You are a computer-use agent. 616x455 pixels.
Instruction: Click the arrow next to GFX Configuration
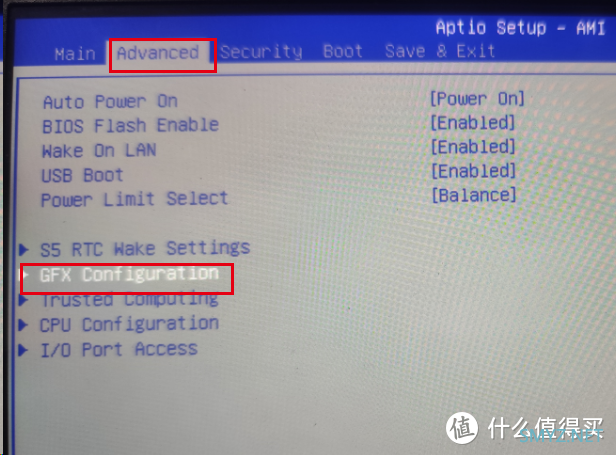pos(26,274)
